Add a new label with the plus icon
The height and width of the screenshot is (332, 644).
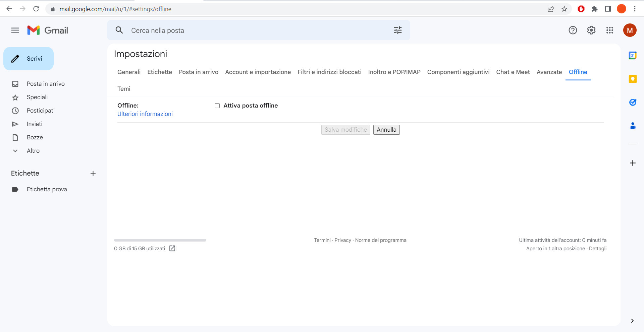[93, 173]
